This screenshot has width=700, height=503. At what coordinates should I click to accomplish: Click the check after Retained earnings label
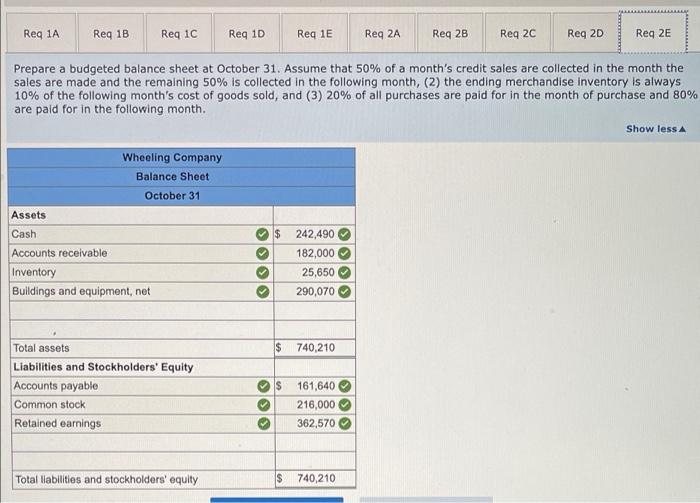click(264, 423)
